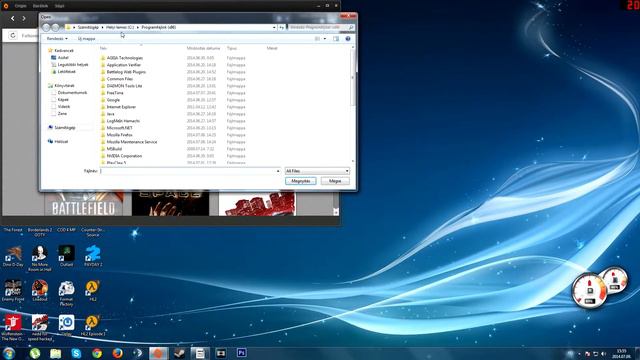
Task: Click the search box in Open dialog
Action: point(318,27)
